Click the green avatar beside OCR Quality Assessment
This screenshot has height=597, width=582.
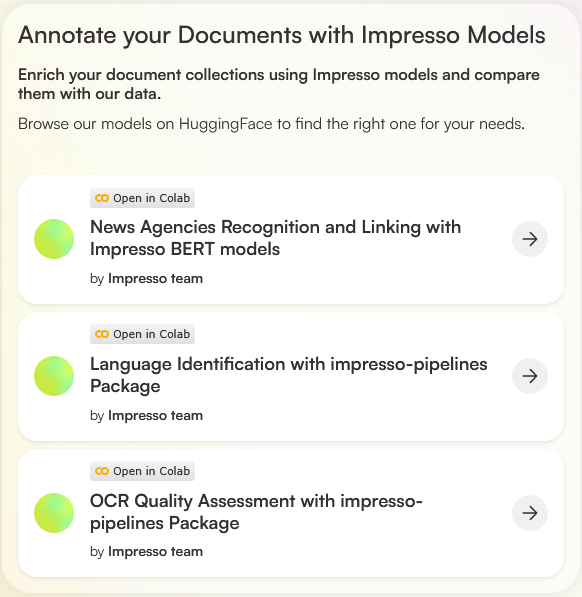pyautogui.click(x=54, y=513)
